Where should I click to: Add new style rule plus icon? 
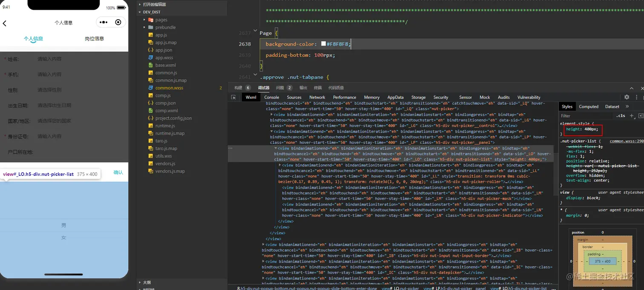coord(632,116)
